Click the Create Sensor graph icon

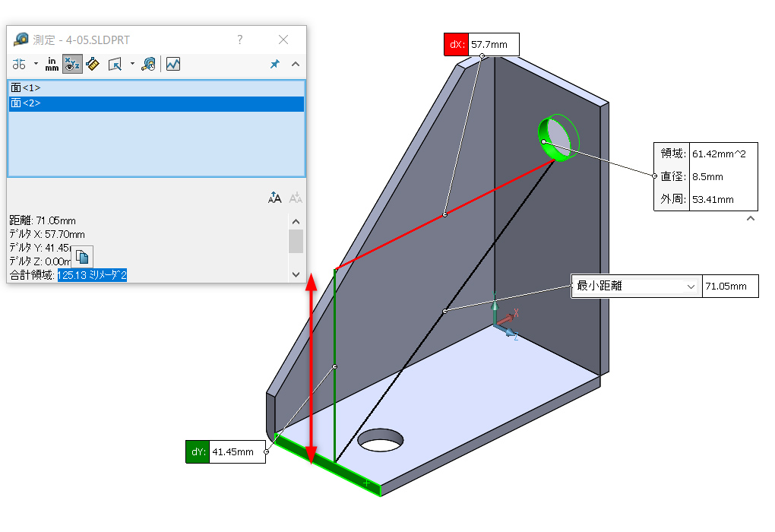(x=173, y=65)
